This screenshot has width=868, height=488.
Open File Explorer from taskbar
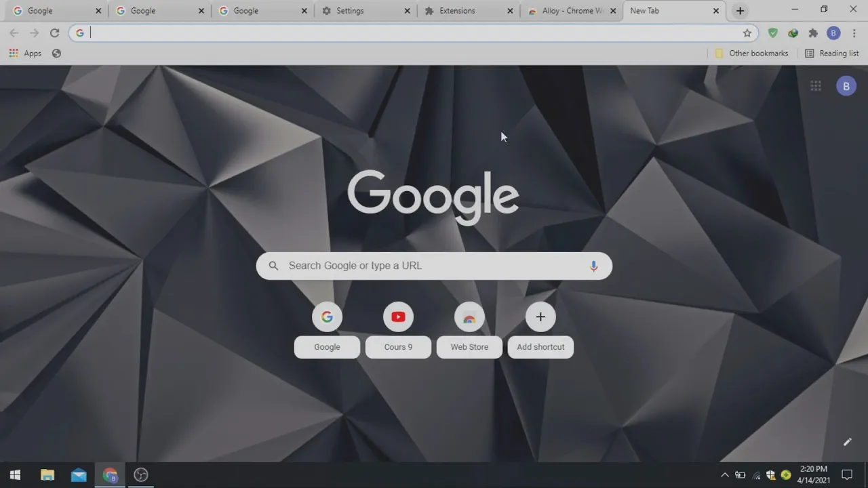pos(47,474)
